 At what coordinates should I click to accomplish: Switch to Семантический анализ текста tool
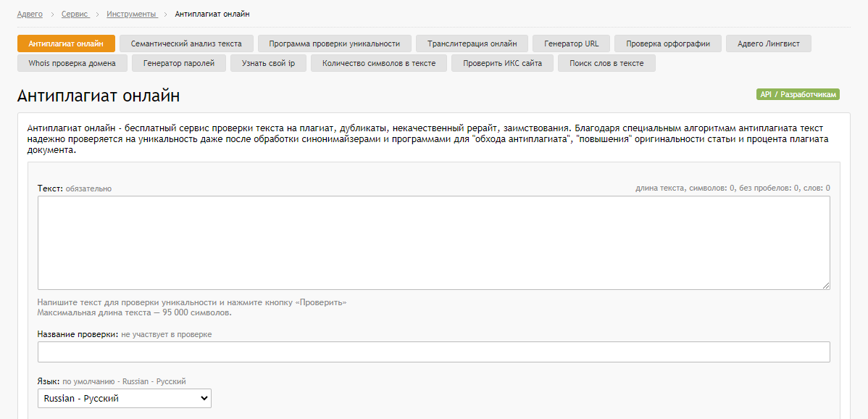(x=186, y=43)
